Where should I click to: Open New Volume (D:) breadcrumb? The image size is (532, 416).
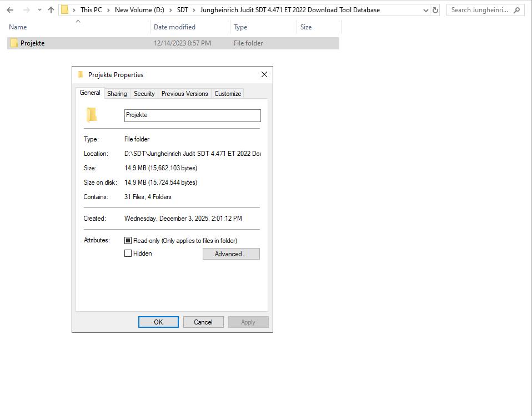[x=139, y=10]
